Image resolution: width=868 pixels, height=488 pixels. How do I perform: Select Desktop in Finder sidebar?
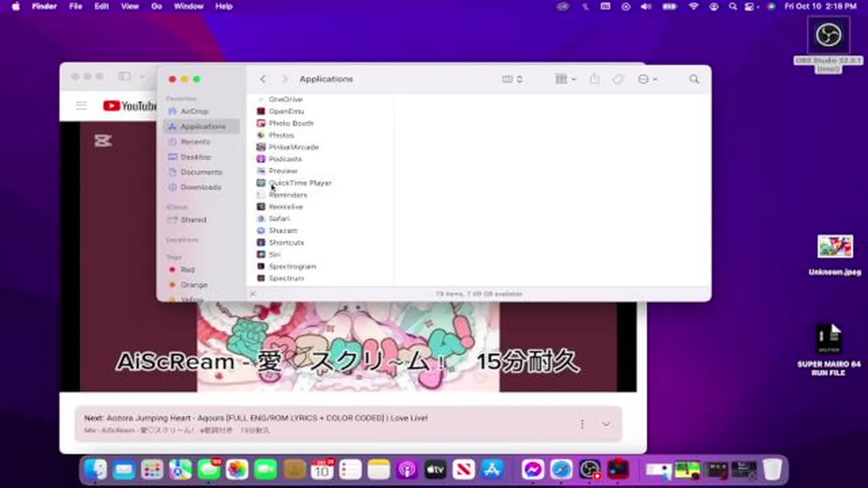(x=195, y=157)
